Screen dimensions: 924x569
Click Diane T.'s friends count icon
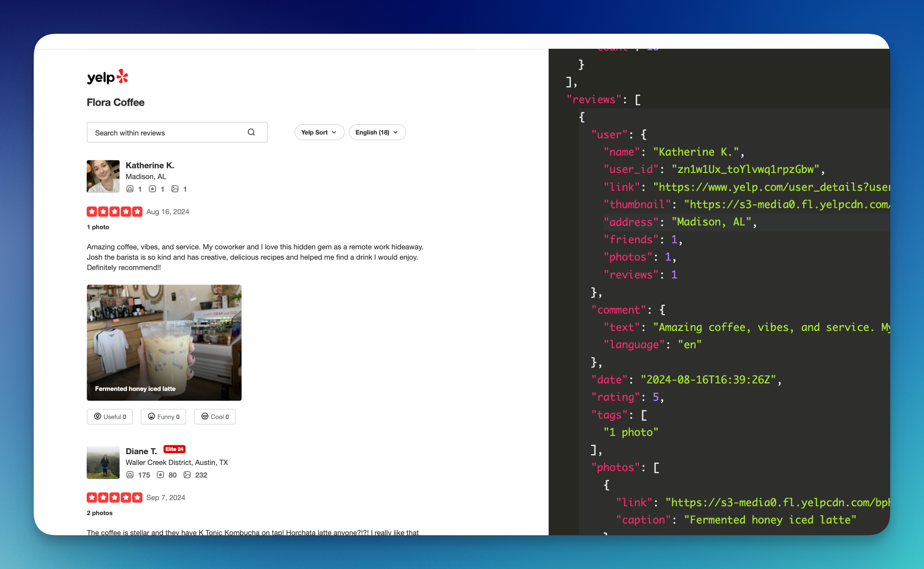(130, 475)
